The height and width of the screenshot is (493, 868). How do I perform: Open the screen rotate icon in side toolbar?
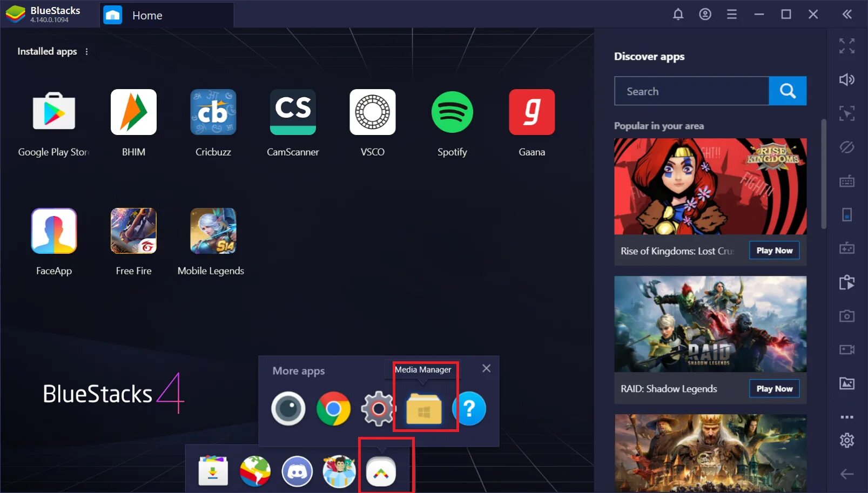click(x=847, y=215)
